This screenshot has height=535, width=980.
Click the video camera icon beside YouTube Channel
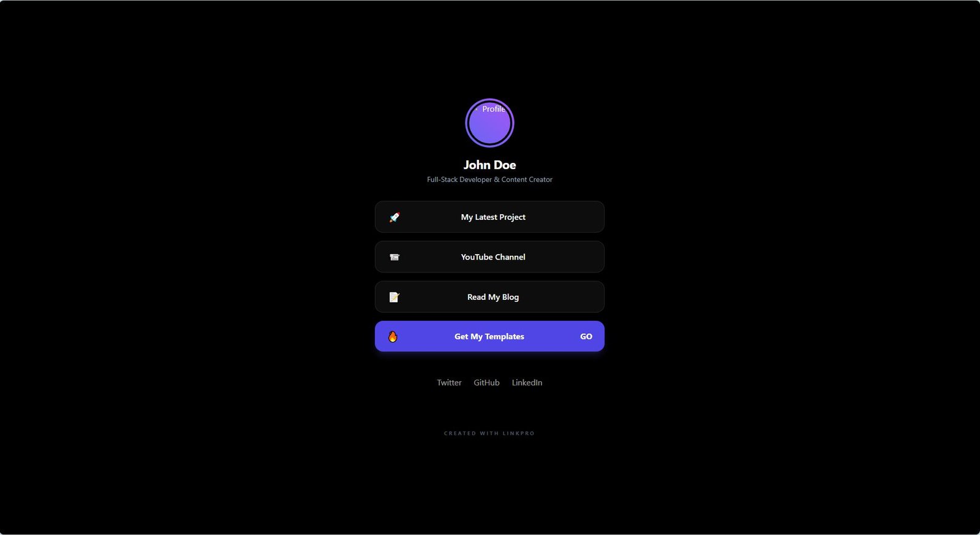pyautogui.click(x=394, y=257)
